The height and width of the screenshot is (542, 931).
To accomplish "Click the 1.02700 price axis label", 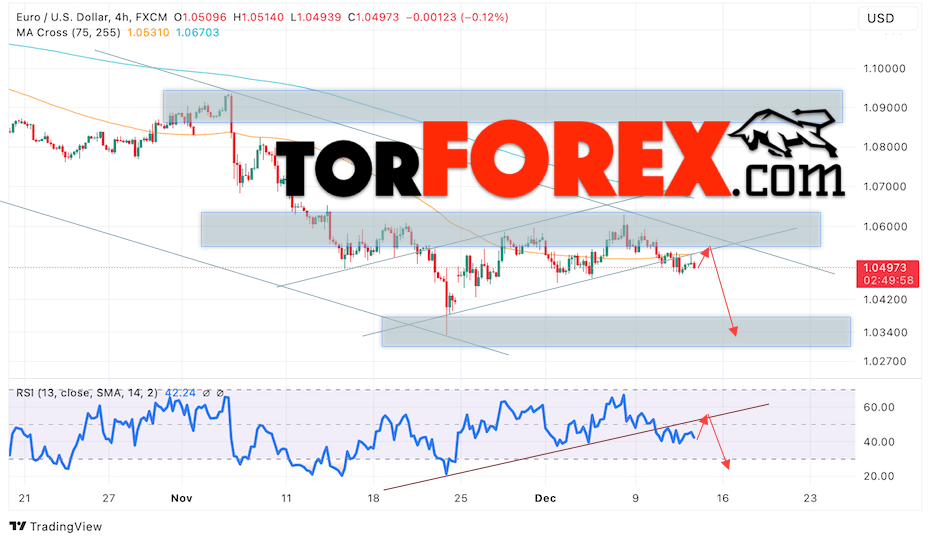I will click(x=884, y=361).
